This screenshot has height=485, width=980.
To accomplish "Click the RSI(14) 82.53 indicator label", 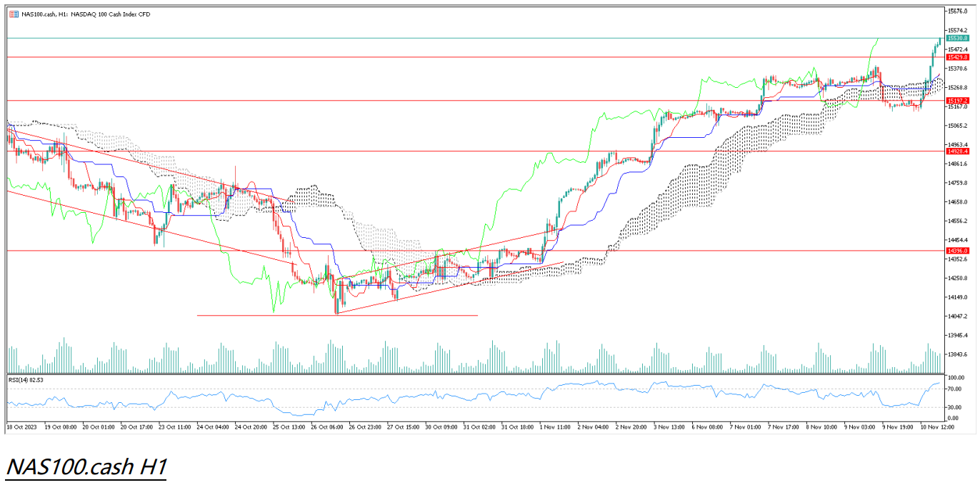I will tap(26, 380).
